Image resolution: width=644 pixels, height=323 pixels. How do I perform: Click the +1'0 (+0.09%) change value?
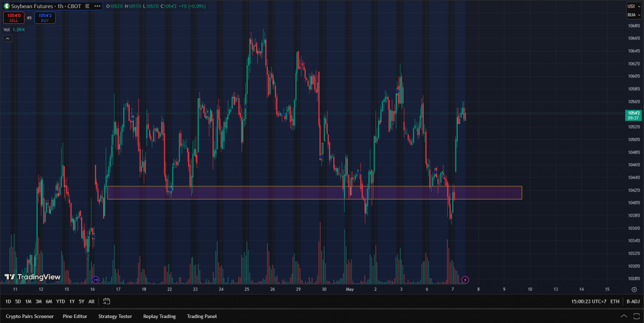pyautogui.click(x=192, y=6)
